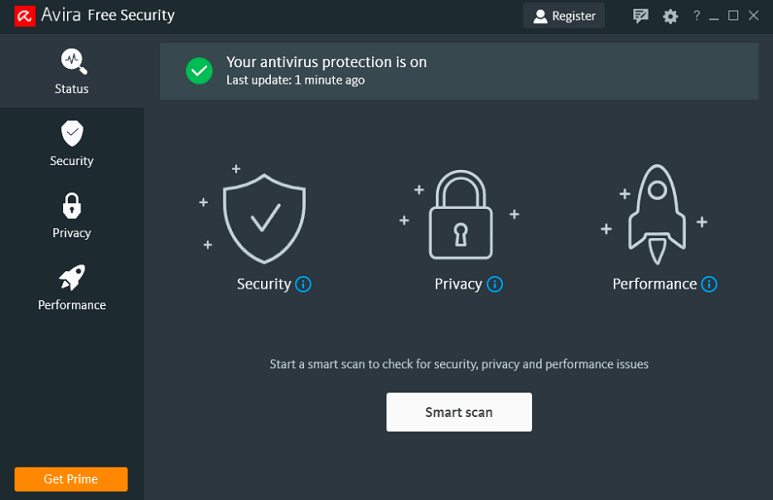Screen dimensions: 773x500
Task: Click the orange Get Prime button
Action: (x=71, y=479)
